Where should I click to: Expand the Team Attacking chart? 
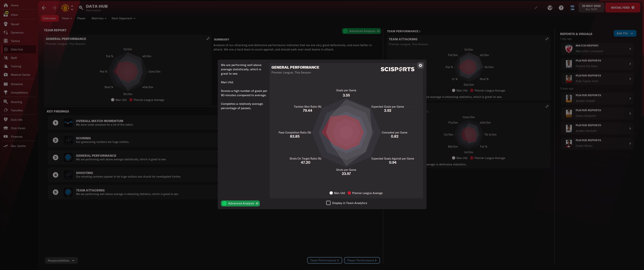pos(547,39)
